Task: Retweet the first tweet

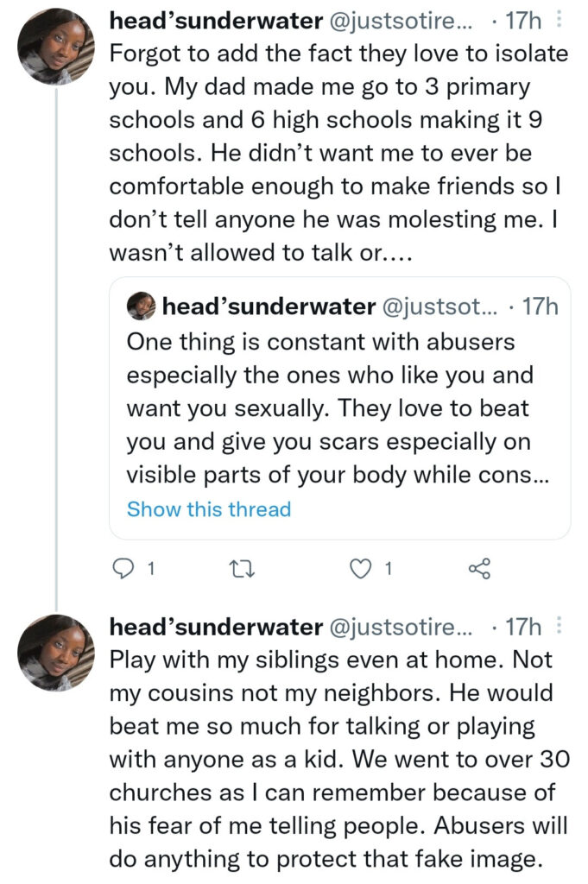Action: (236, 568)
